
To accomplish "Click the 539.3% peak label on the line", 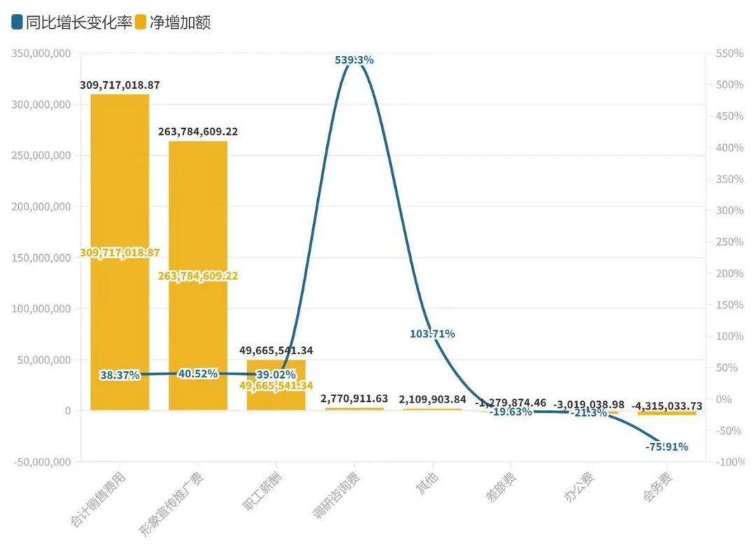I will click(354, 60).
